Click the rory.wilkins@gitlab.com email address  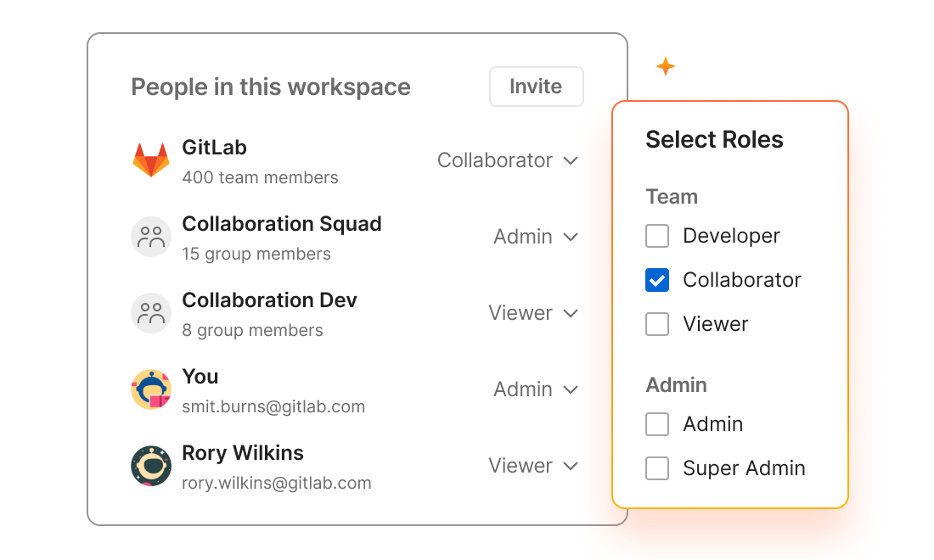coord(277,483)
